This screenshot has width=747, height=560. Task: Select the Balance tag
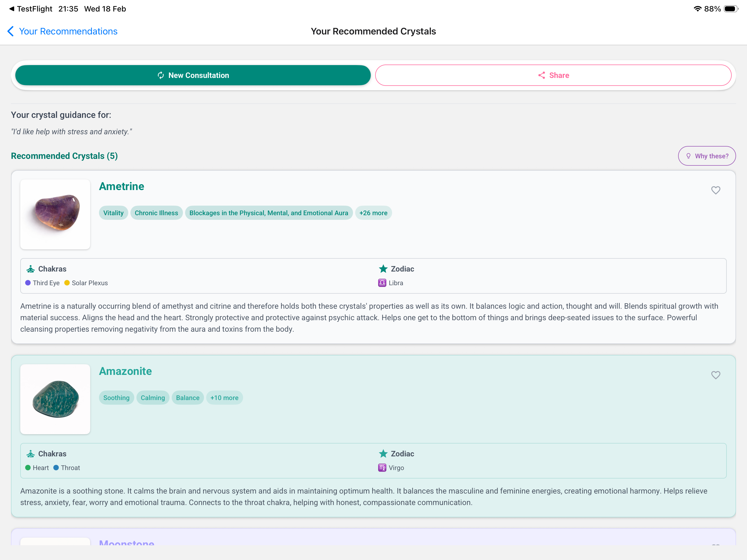click(187, 398)
